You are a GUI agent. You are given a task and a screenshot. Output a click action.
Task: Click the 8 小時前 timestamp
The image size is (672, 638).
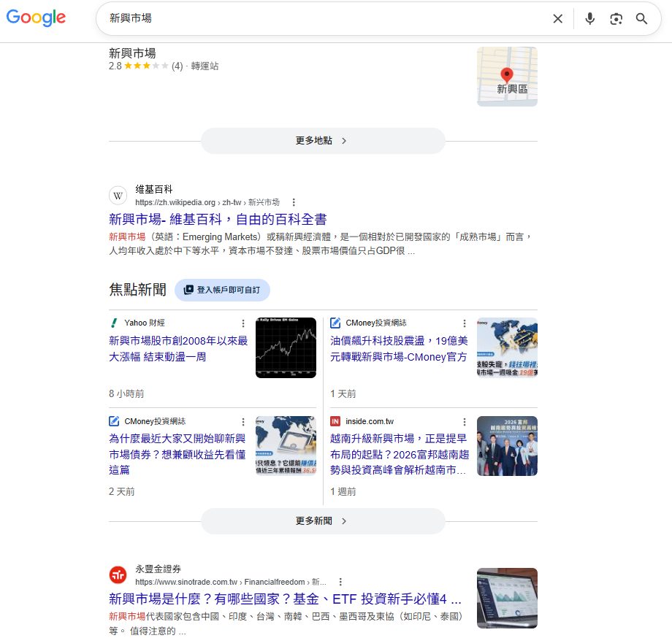click(126, 393)
